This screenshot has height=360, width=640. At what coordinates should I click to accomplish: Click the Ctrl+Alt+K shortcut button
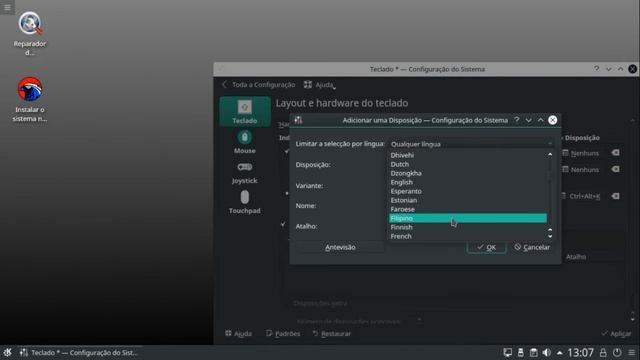coord(580,196)
